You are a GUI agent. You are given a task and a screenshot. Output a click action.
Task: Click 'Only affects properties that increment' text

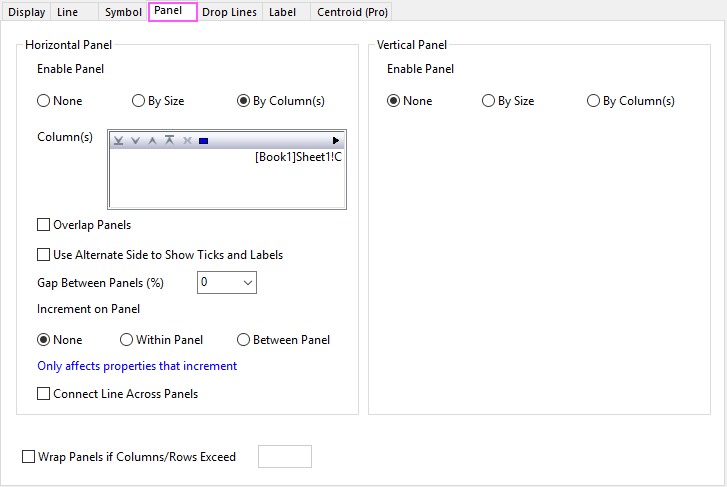pyautogui.click(x=137, y=366)
